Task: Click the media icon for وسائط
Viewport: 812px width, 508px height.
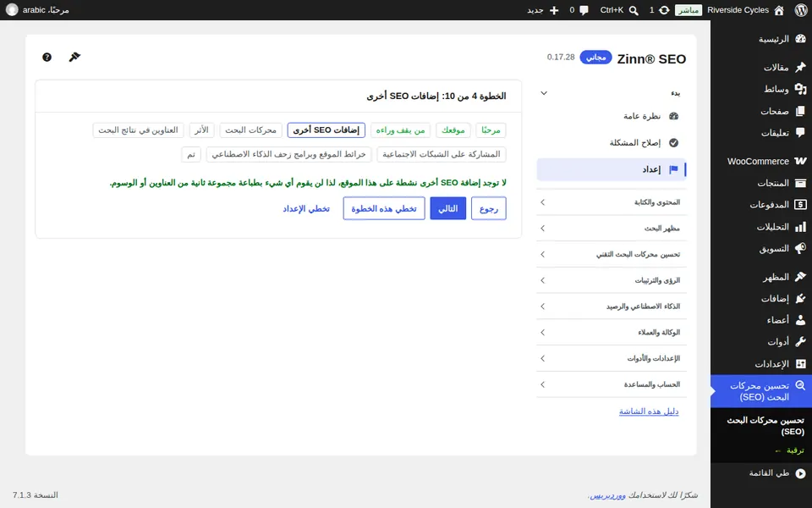Action: click(x=801, y=89)
